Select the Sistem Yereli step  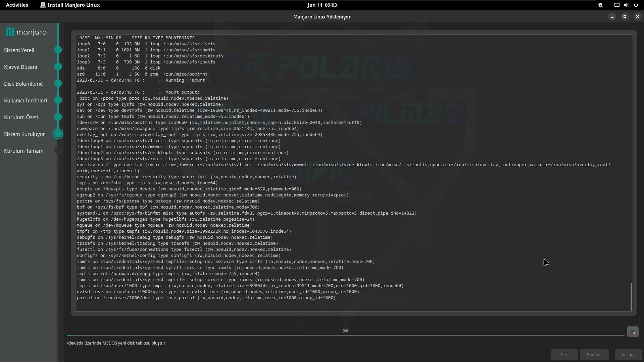(x=19, y=50)
